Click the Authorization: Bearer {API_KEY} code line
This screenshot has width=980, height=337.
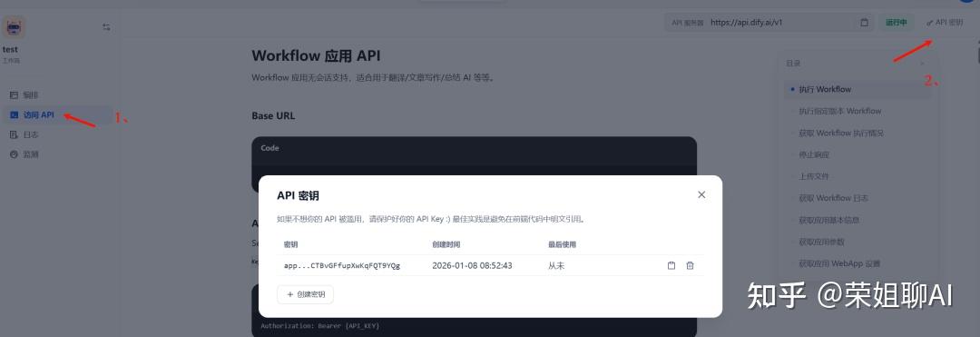pyautogui.click(x=319, y=326)
